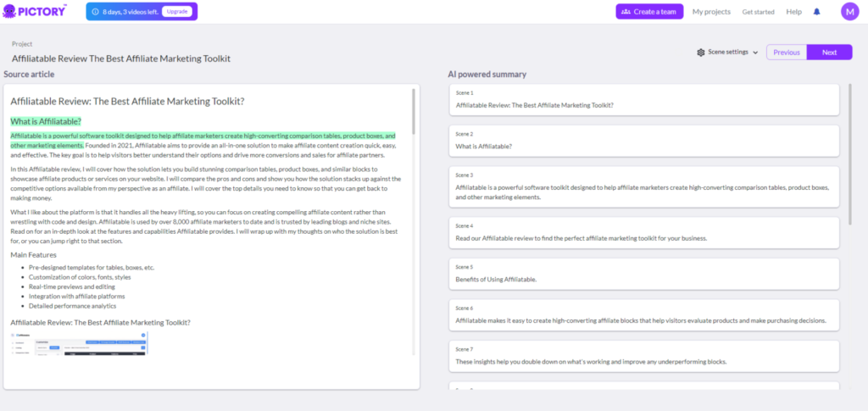This screenshot has height=411, width=868.
Task: Click the Upgrade button
Action: pyautogui.click(x=177, y=12)
